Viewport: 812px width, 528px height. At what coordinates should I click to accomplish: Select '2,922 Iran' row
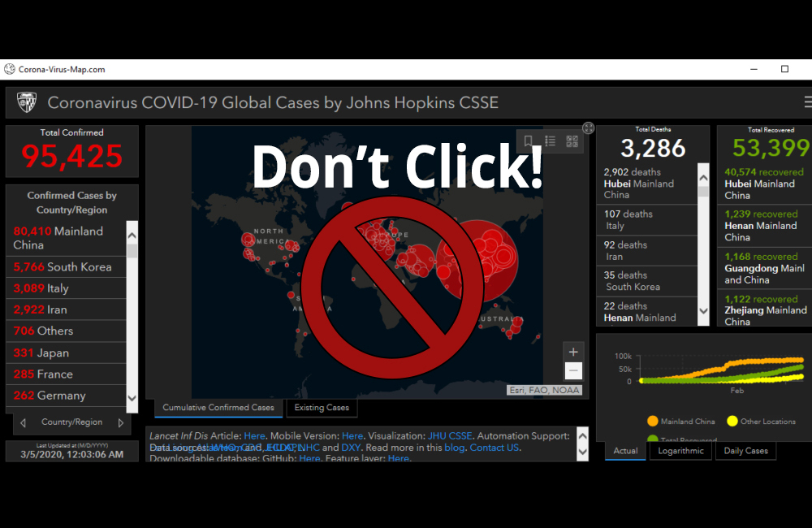pyautogui.click(x=66, y=309)
